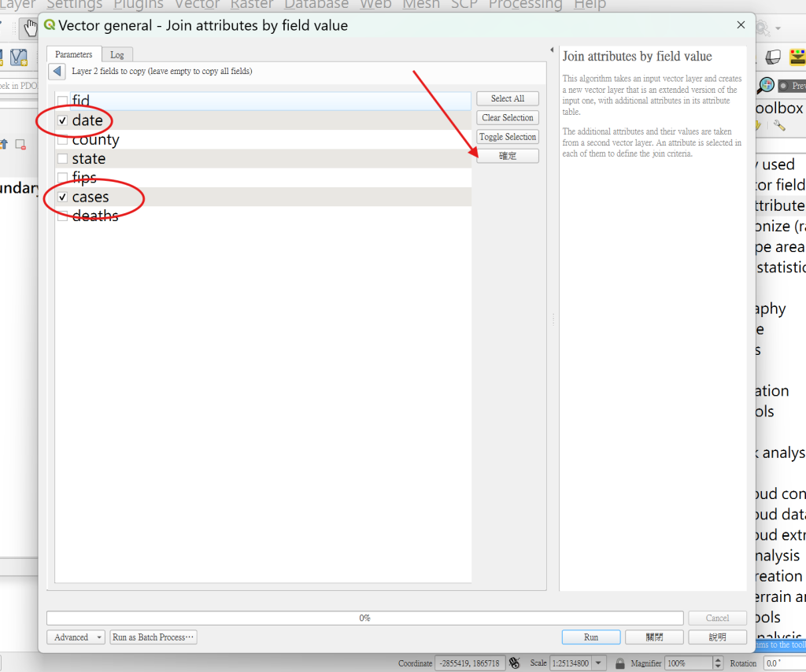Check the deaths field checkbox

click(x=63, y=216)
